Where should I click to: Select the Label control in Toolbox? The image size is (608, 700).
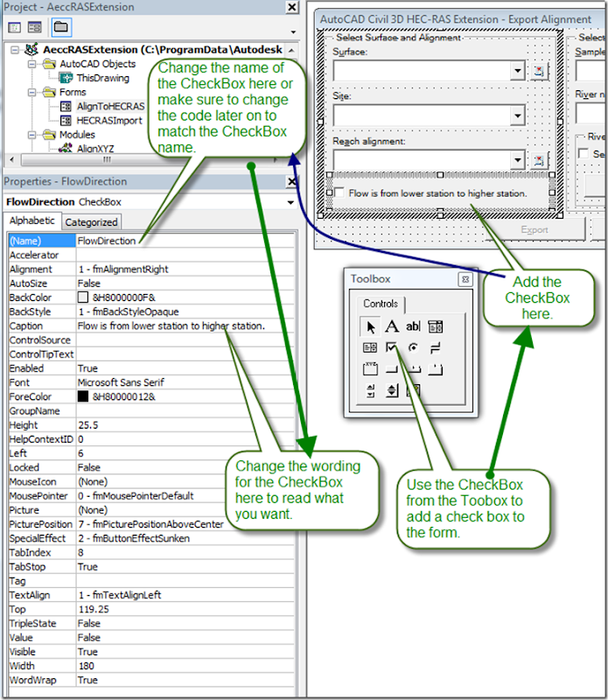392,326
